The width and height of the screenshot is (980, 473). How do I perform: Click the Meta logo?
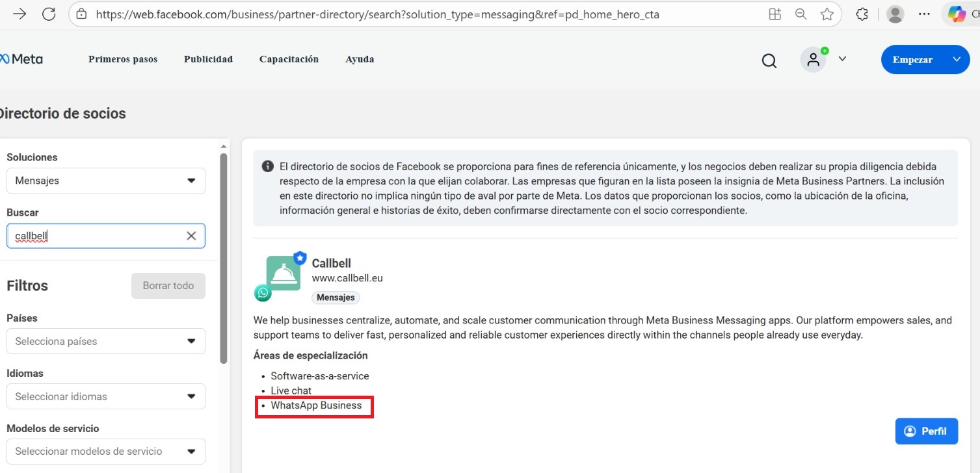[21, 59]
